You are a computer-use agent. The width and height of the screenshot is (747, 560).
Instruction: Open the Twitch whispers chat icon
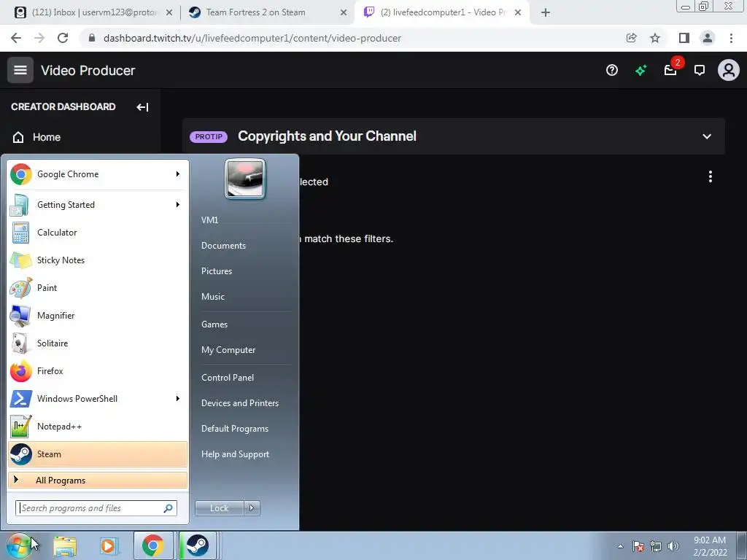pos(700,71)
